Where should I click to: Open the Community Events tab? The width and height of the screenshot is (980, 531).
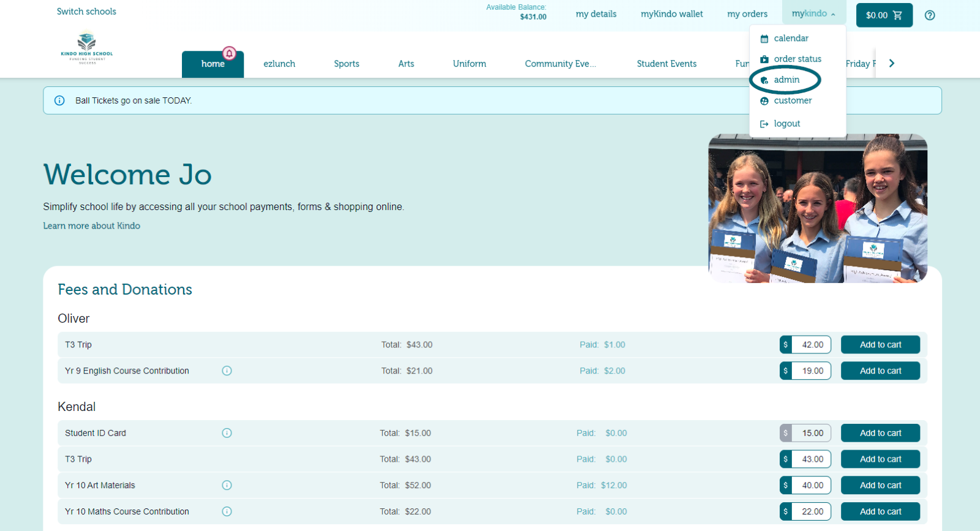click(x=560, y=64)
